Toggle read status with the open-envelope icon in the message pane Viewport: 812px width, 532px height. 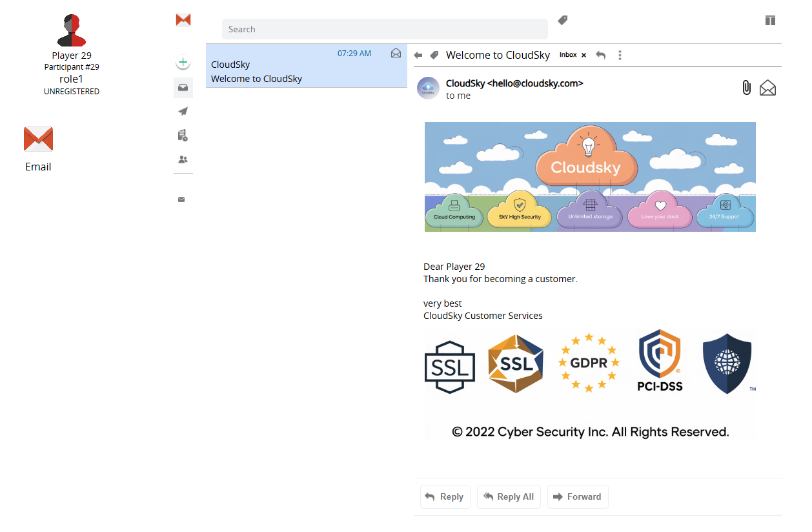point(767,88)
